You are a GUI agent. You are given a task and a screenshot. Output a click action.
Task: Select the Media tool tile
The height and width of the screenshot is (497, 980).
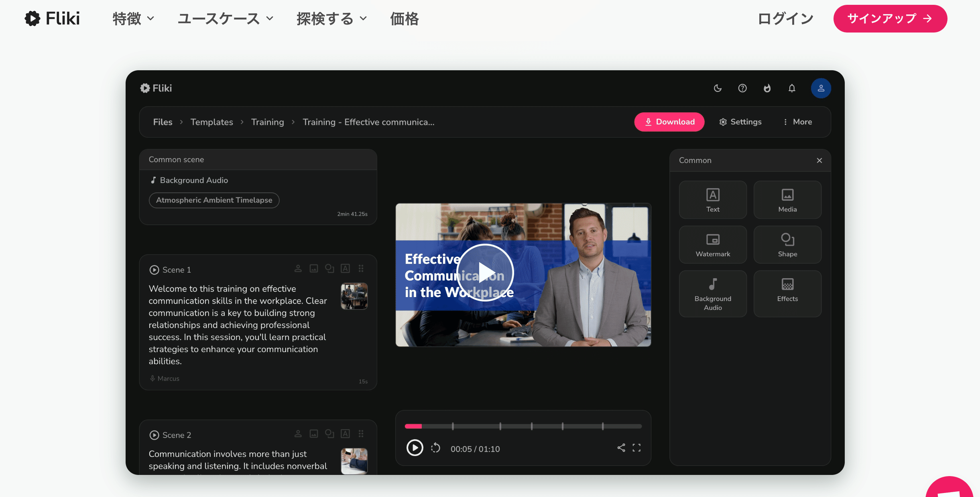click(x=787, y=200)
